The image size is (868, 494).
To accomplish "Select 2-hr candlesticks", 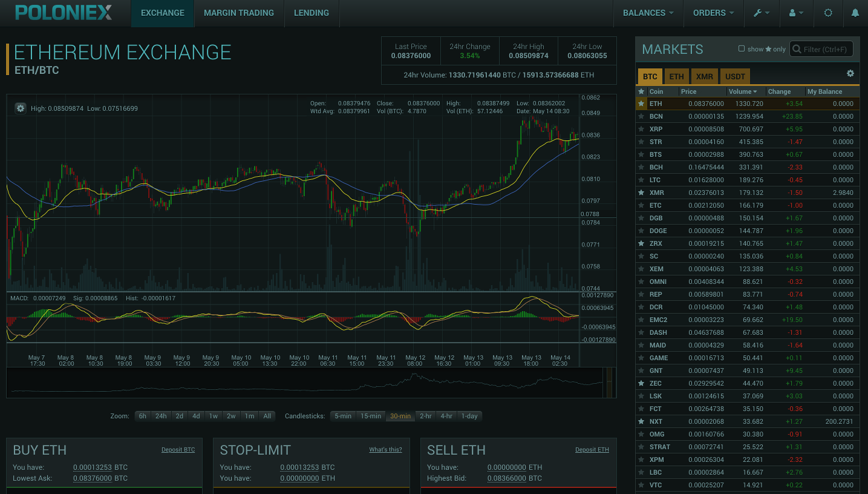I will [x=426, y=416].
